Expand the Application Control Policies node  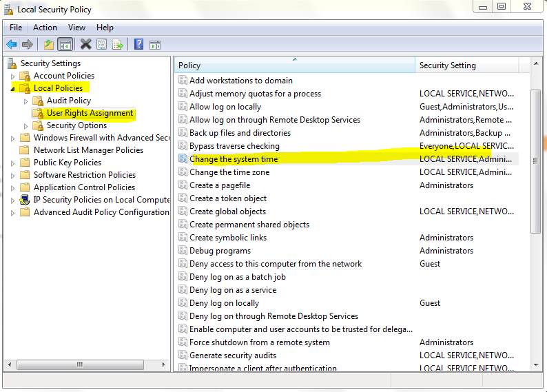point(13,188)
